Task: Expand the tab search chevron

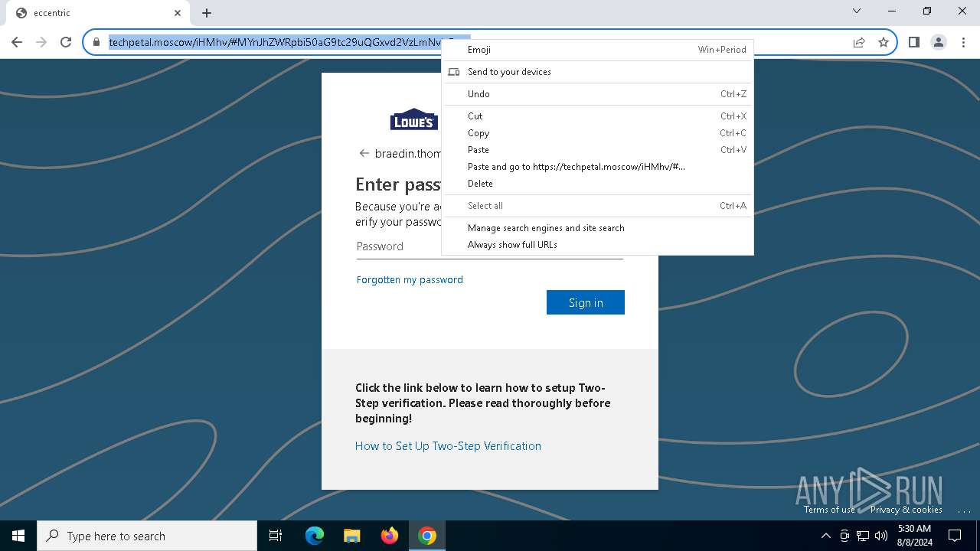Action: pyautogui.click(x=857, y=11)
